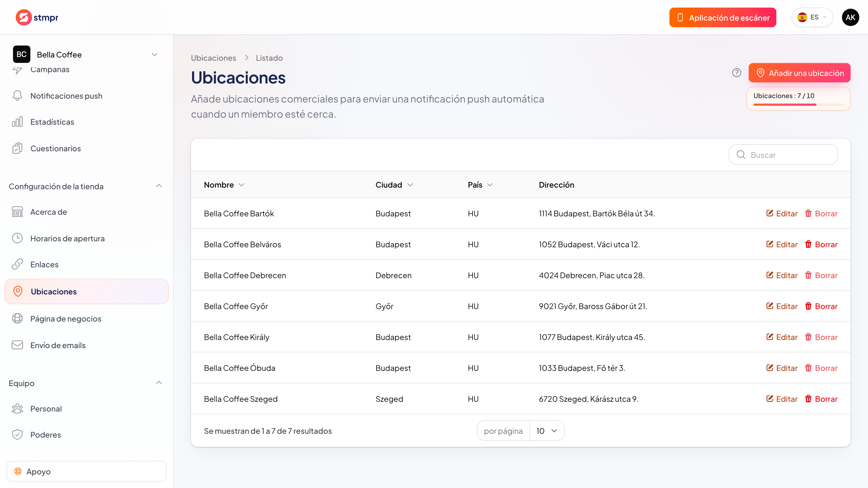Open the Apoyo support button
This screenshot has height=488, width=868.
[87, 471]
